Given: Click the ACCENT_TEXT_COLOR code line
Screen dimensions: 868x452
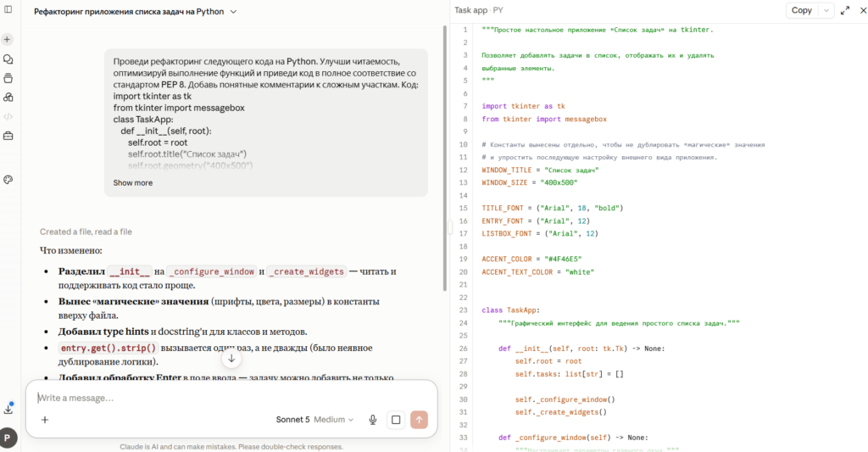Looking at the screenshot, I should pos(538,272).
